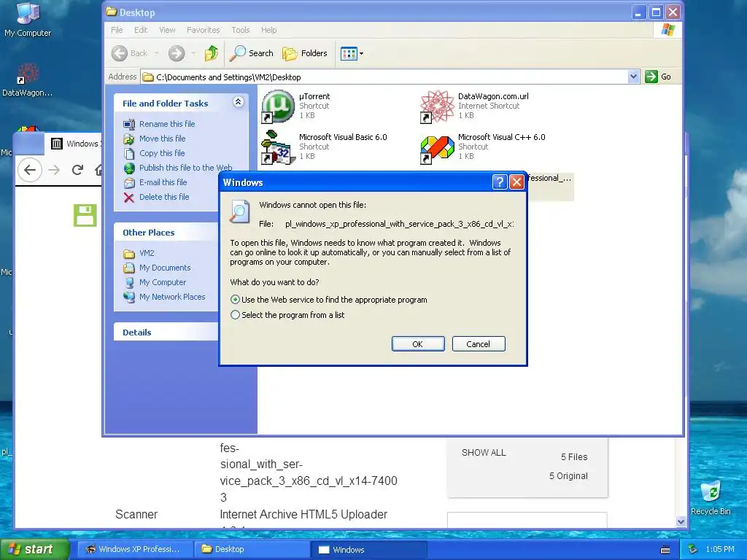This screenshot has height=560, width=747.
Task: Click the Start button
Action: click(x=34, y=550)
